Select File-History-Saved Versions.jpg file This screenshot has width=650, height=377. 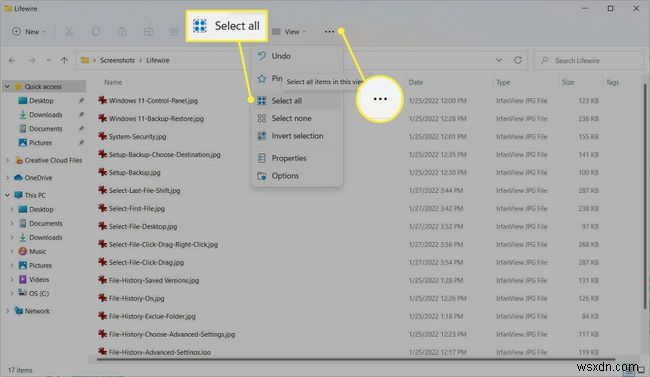click(x=154, y=280)
